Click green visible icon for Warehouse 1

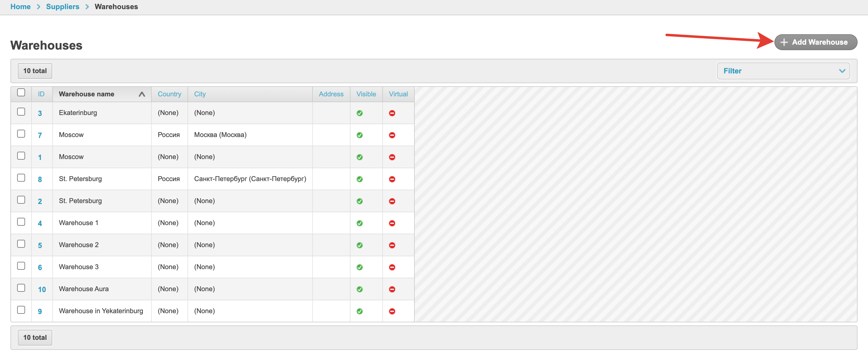pyautogui.click(x=360, y=223)
